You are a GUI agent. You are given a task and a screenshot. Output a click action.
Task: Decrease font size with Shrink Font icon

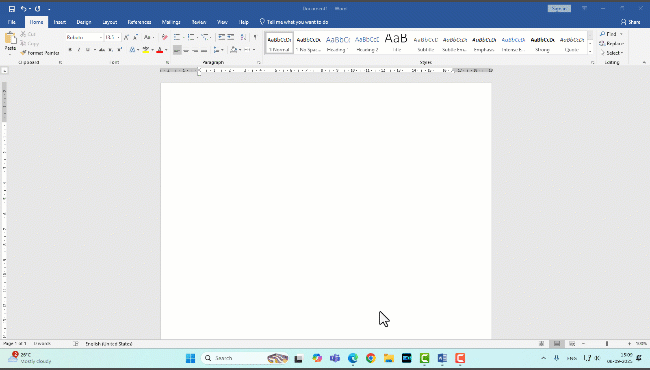(x=135, y=37)
